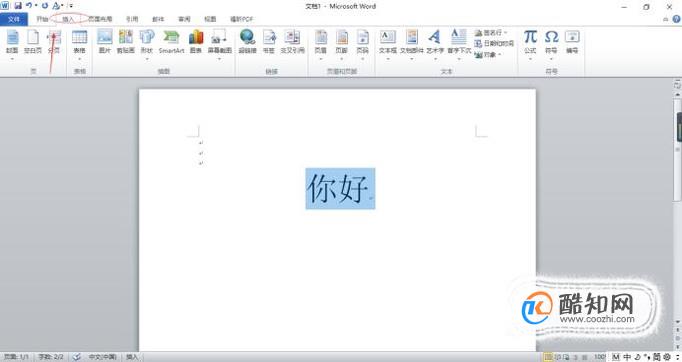This screenshot has width=682, height=362.
Task: Open the File (文件) tab
Action: (x=14, y=19)
